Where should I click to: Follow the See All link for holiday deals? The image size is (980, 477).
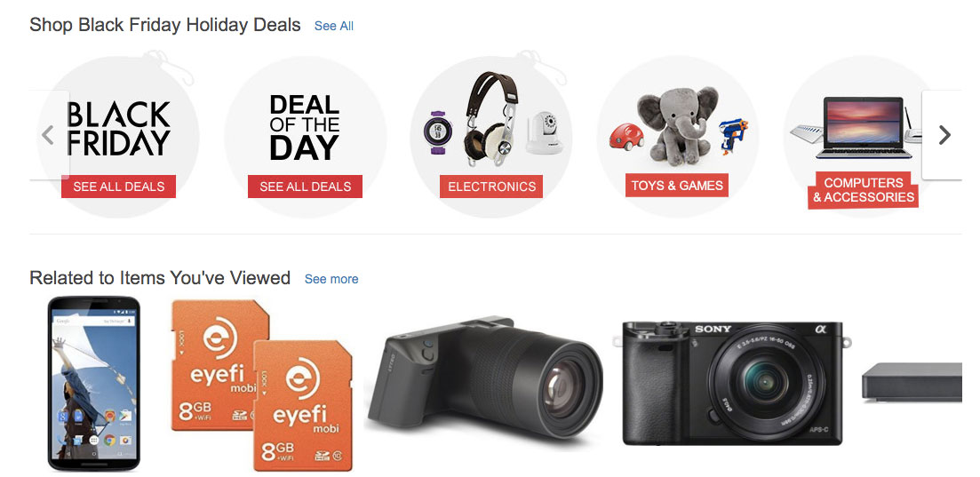coord(334,27)
